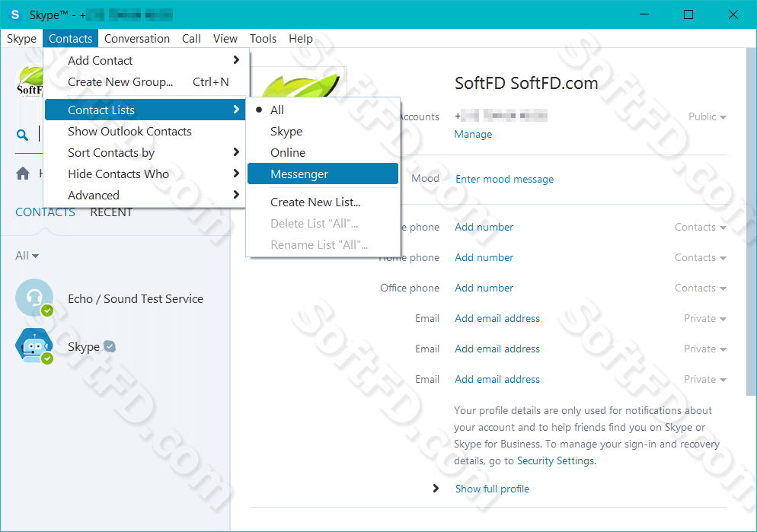Click Add number for Office phone
This screenshot has height=532, width=757.
[x=484, y=288]
